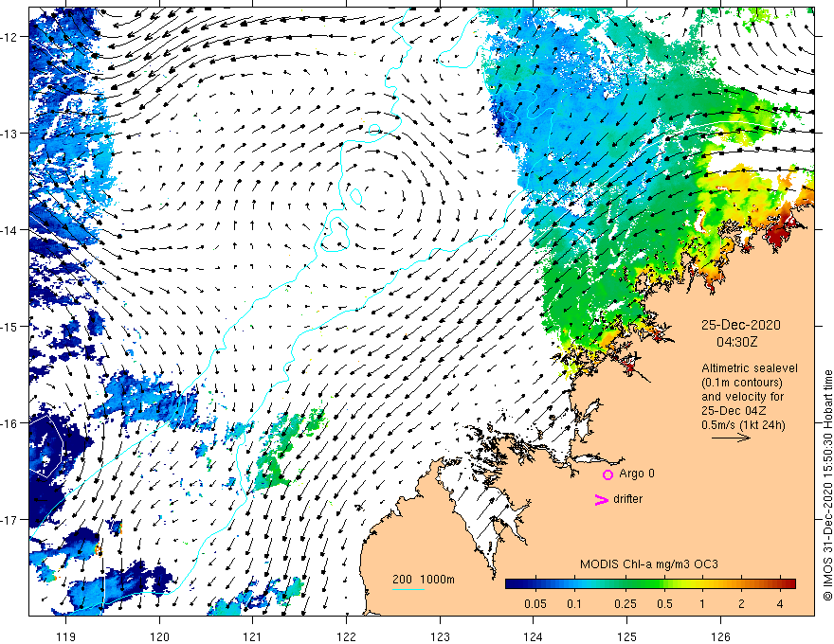
Task: Click the longitude axis label '122'
Action: 346,636
